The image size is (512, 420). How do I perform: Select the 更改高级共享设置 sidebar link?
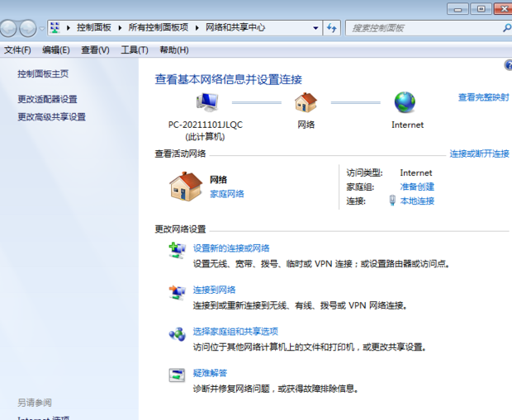pos(51,117)
